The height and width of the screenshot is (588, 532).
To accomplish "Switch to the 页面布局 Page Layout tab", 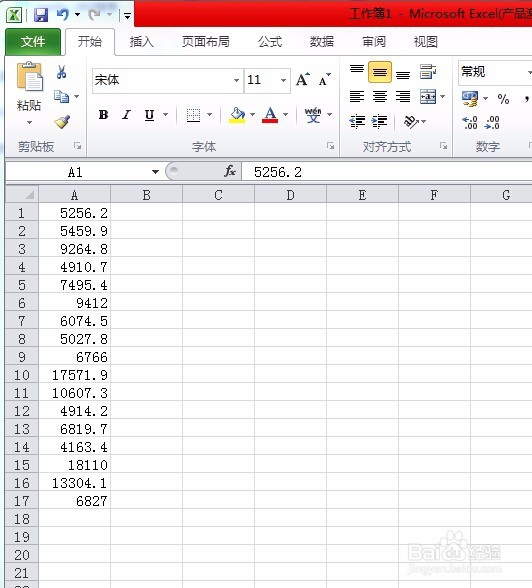I will pyautogui.click(x=205, y=42).
